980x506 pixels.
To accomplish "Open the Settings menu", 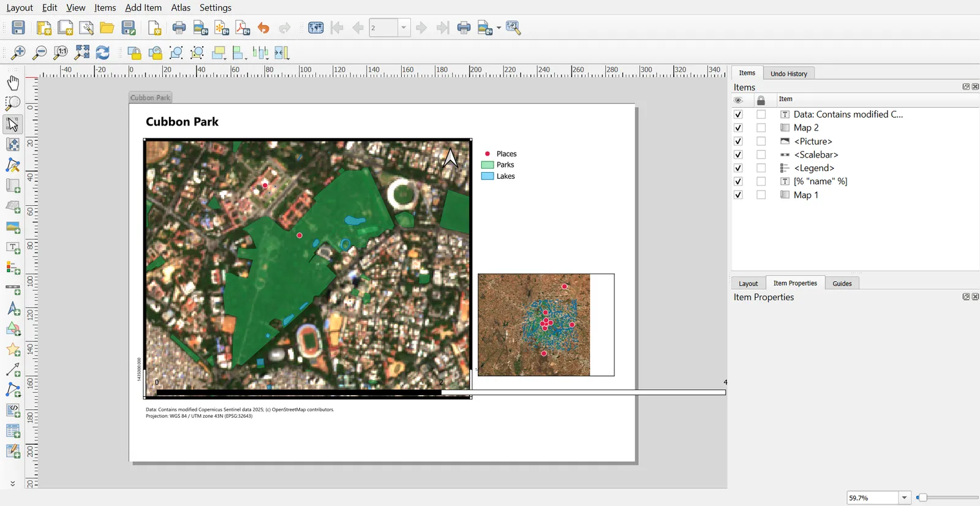I will coord(216,7).
